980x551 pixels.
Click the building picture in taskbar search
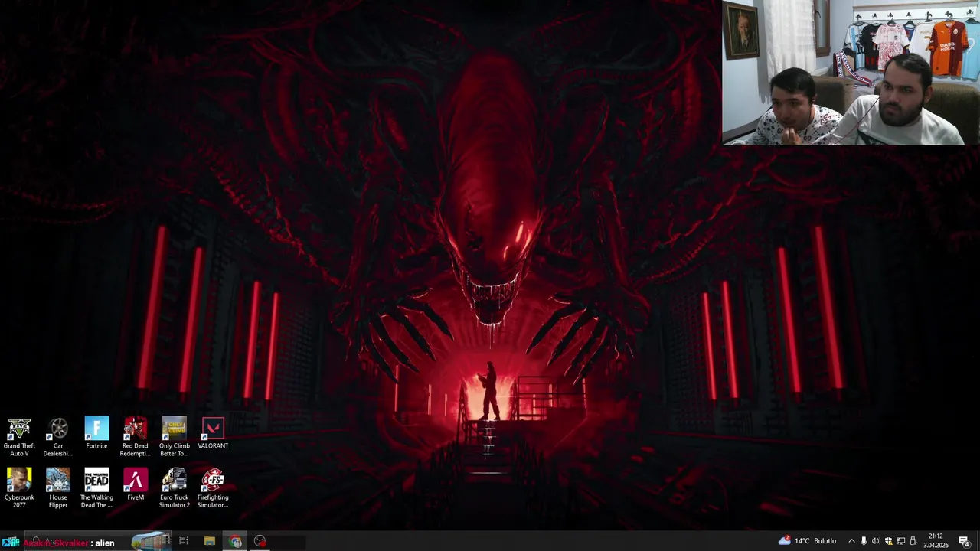point(151,541)
